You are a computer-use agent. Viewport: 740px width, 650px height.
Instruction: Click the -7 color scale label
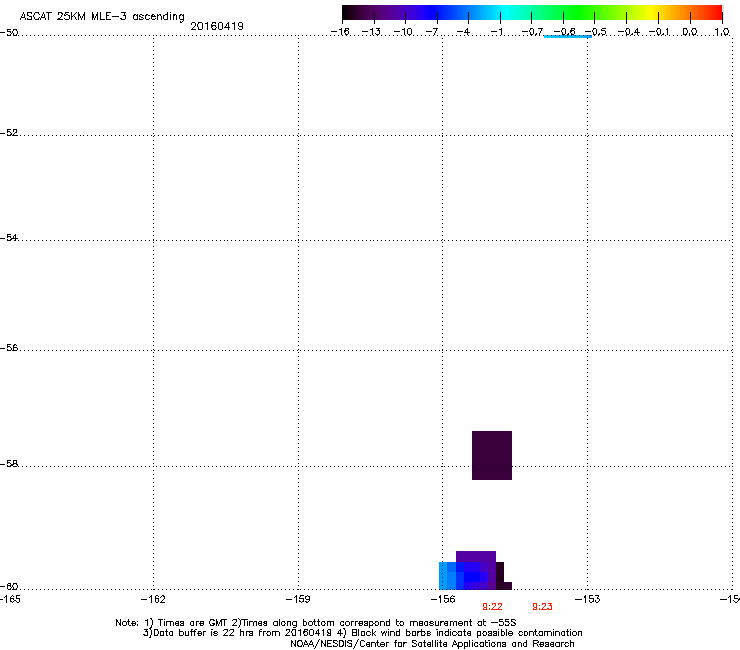point(432,32)
